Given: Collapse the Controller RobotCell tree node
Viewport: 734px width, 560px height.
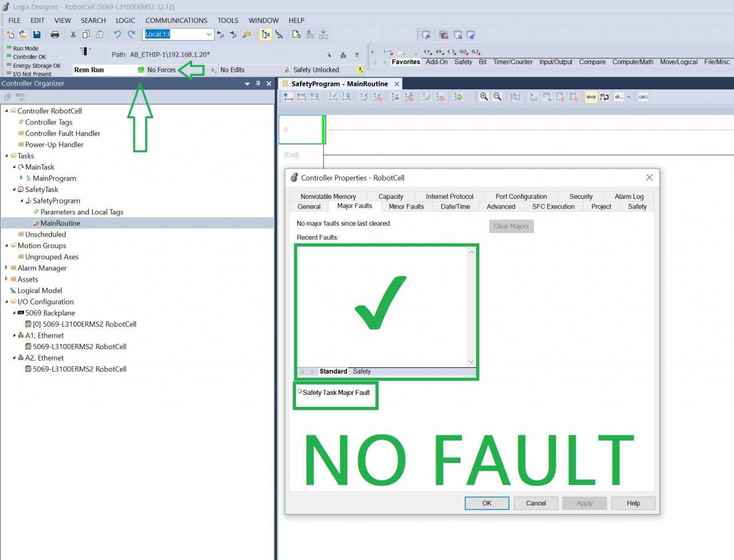Looking at the screenshot, I should [x=6, y=111].
